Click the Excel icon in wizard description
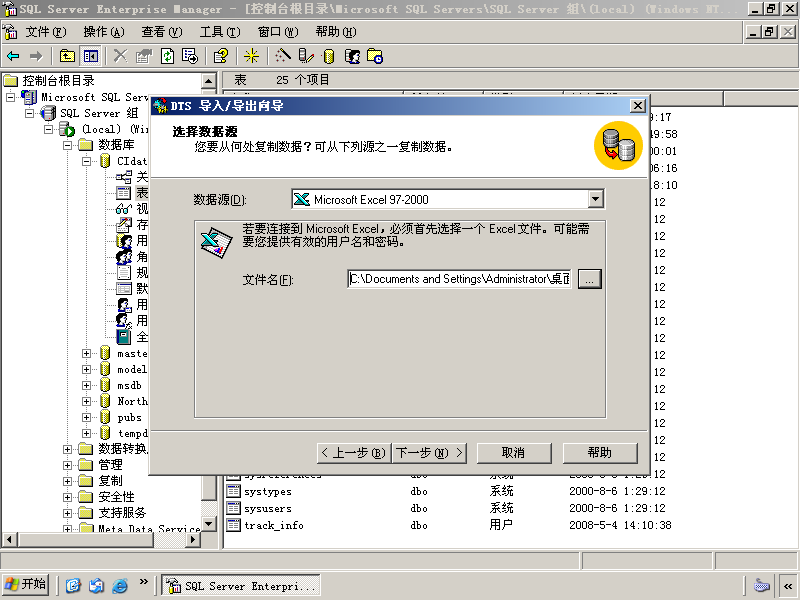The height and width of the screenshot is (600, 800). coord(216,242)
